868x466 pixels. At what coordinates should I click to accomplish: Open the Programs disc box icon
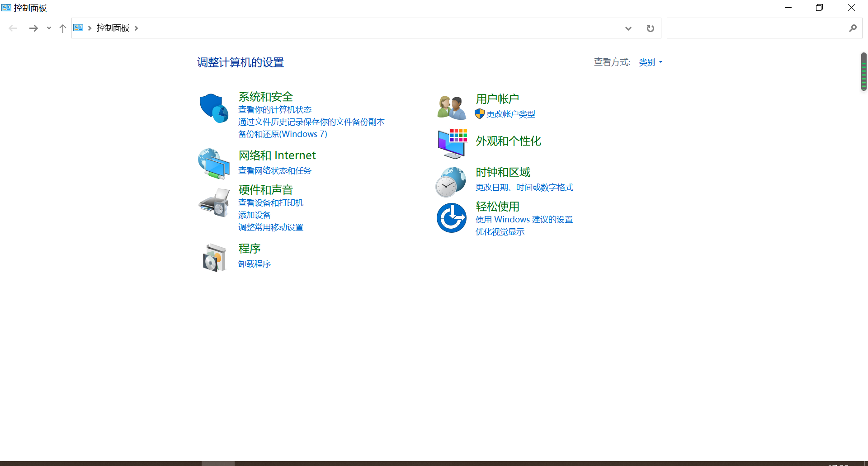coord(214,257)
